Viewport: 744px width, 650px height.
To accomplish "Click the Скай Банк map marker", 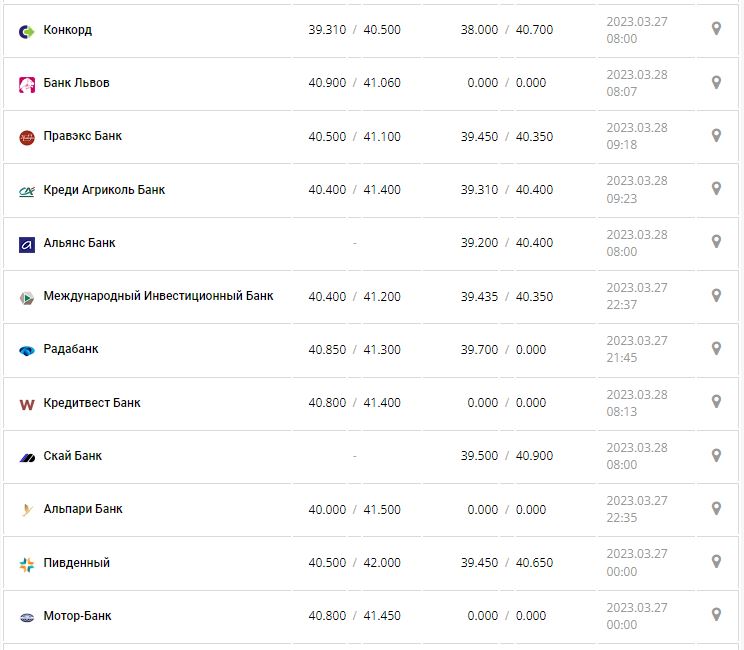I will [716, 455].
